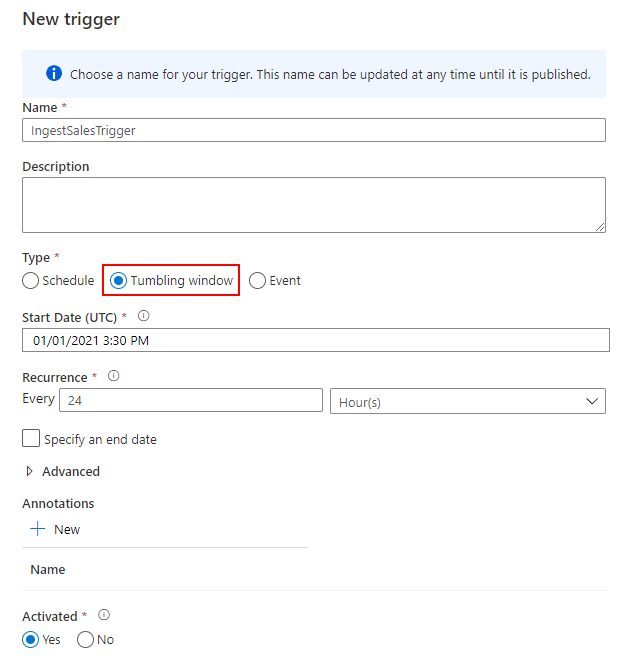Set Activated to No
The width and height of the screenshot is (625, 662).
point(85,640)
